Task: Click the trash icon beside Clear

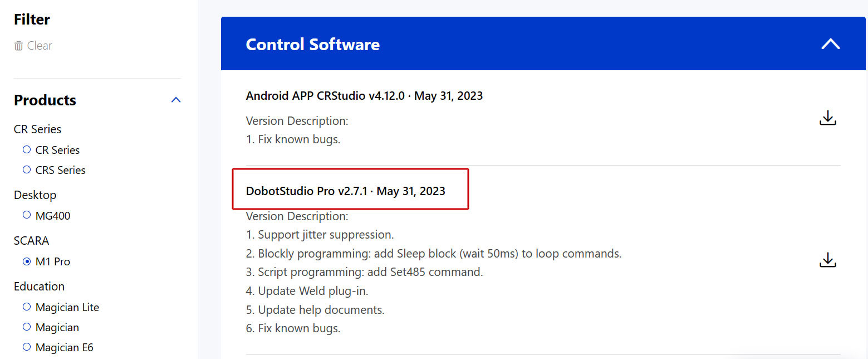Action: (19, 46)
